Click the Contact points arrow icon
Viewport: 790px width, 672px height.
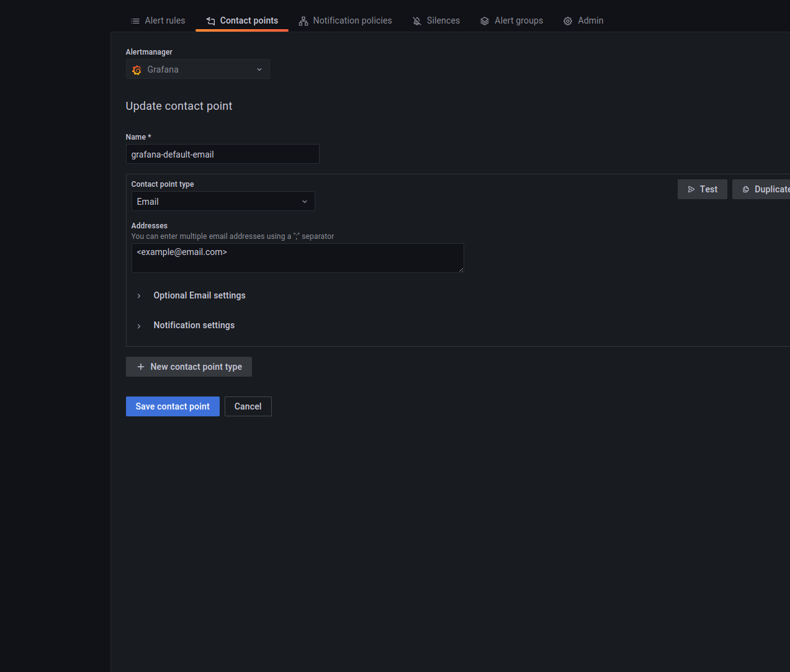pos(210,21)
